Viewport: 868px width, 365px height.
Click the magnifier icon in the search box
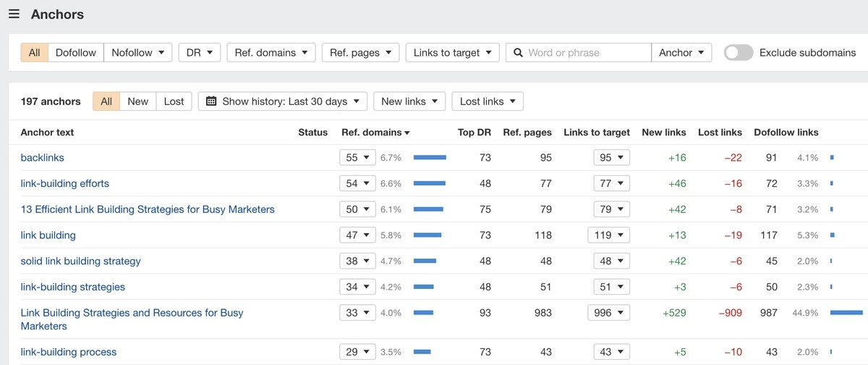518,53
